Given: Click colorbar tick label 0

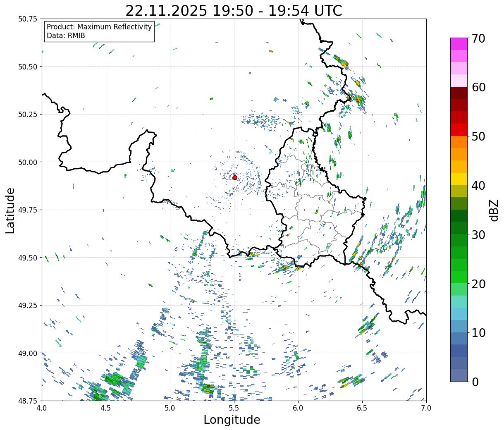Looking at the screenshot, I should click(x=475, y=382).
